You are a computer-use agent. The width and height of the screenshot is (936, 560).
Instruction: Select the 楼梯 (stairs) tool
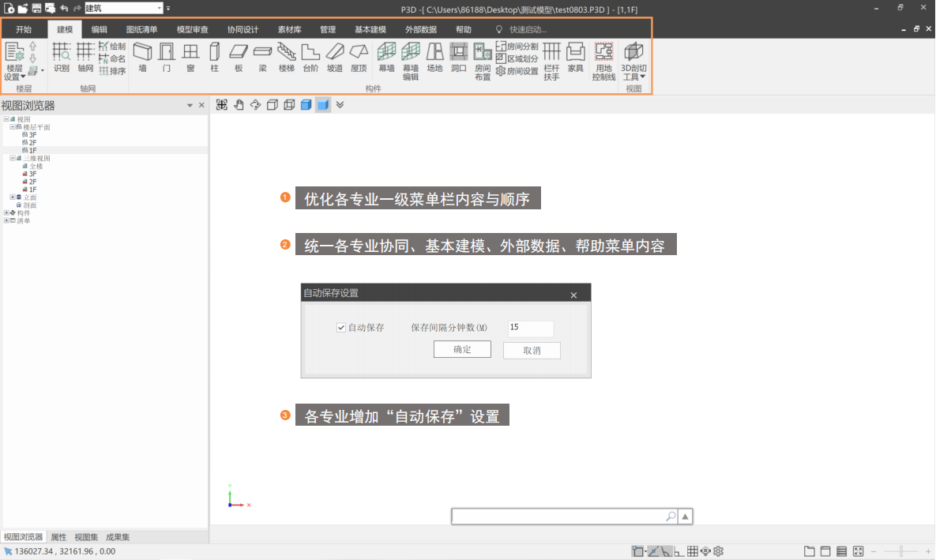point(287,58)
